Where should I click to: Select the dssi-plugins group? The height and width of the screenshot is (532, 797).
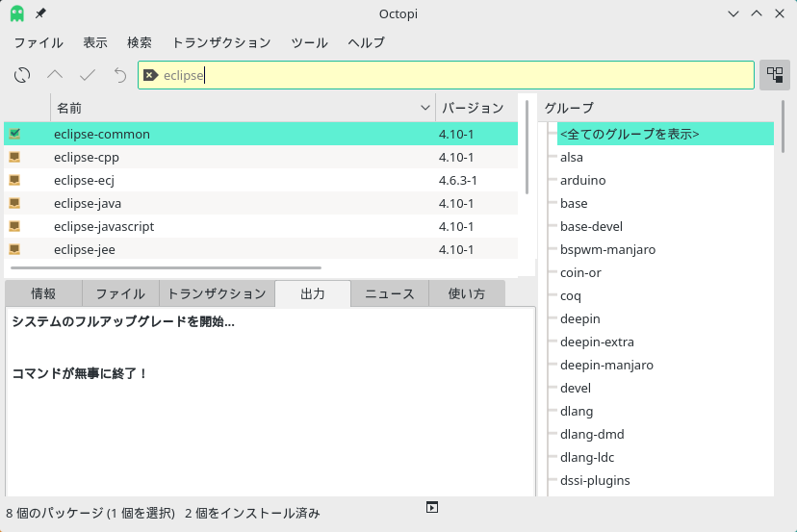[595, 480]
